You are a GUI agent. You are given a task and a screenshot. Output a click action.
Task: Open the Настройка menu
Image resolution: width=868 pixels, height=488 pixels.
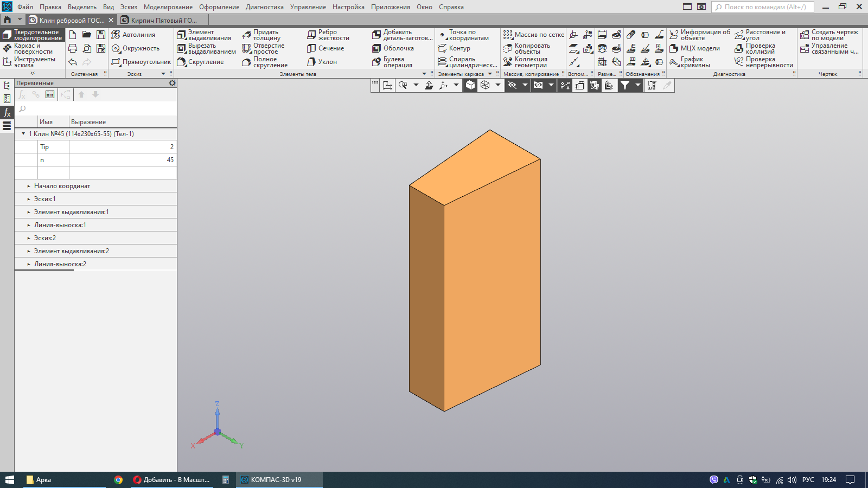pos(348,7)
